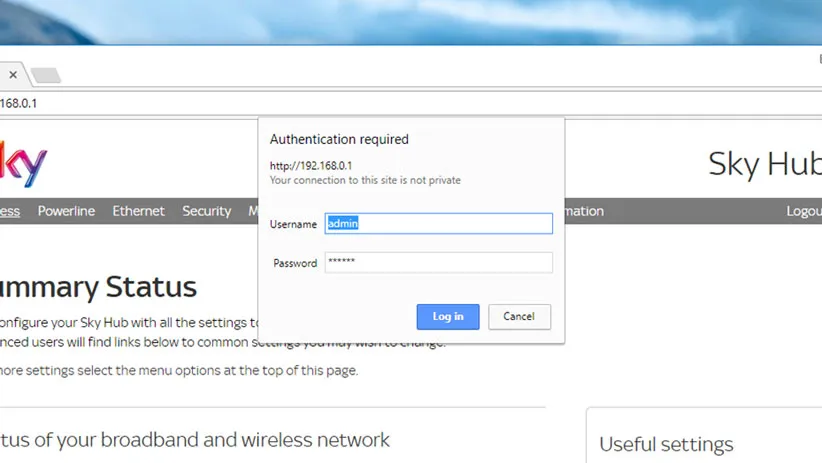
Task: Click into the Password field
Action: tap(438, 263)
